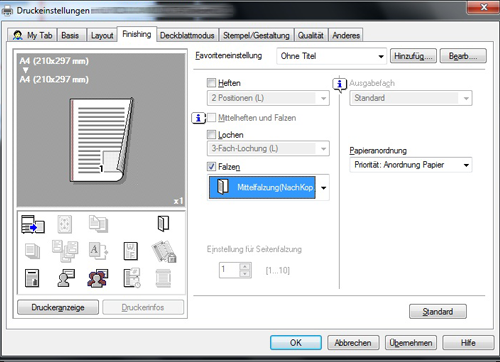Viewport: 500px width, 362px height.
Task: Switch to the Layout tab
Action: tap(102, 35)
